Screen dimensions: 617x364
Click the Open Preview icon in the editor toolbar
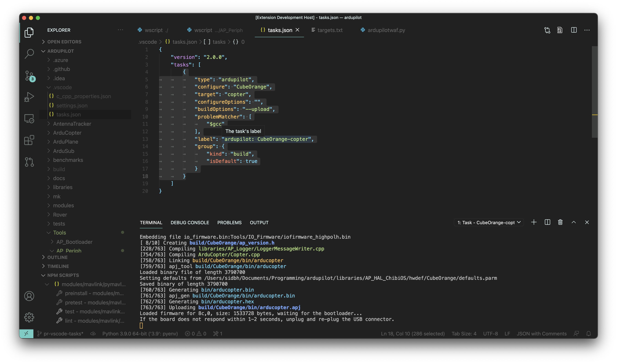[560, 30]
